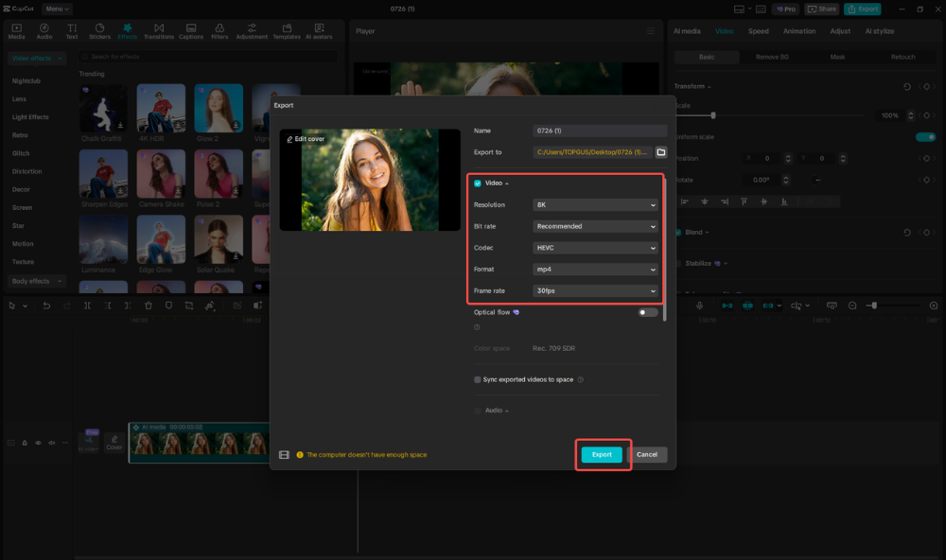The width and height of the screenshot is (946, 560).
Task: Adjust the timeline zoom slider
Action: [x=875, y=305]
